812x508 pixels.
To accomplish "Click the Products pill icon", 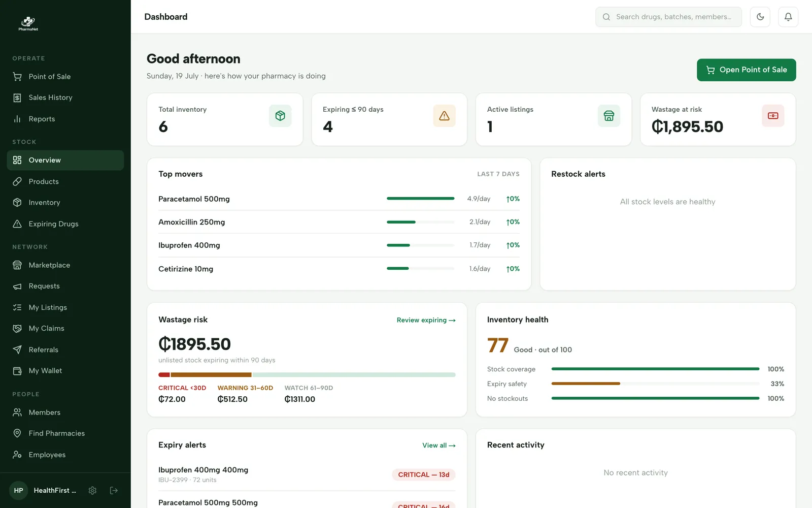I will (x=17, y=181).
